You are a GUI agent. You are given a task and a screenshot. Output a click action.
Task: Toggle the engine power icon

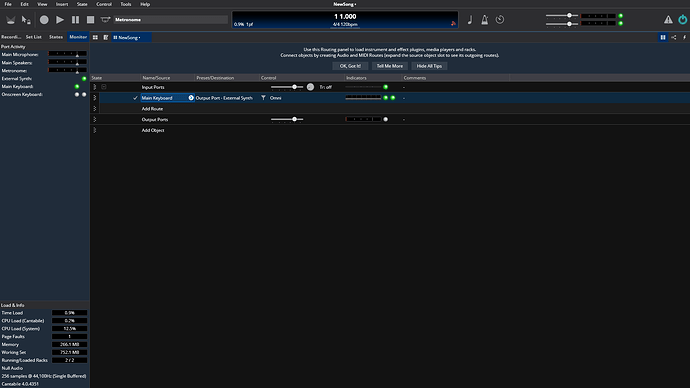tap(683, 20)
